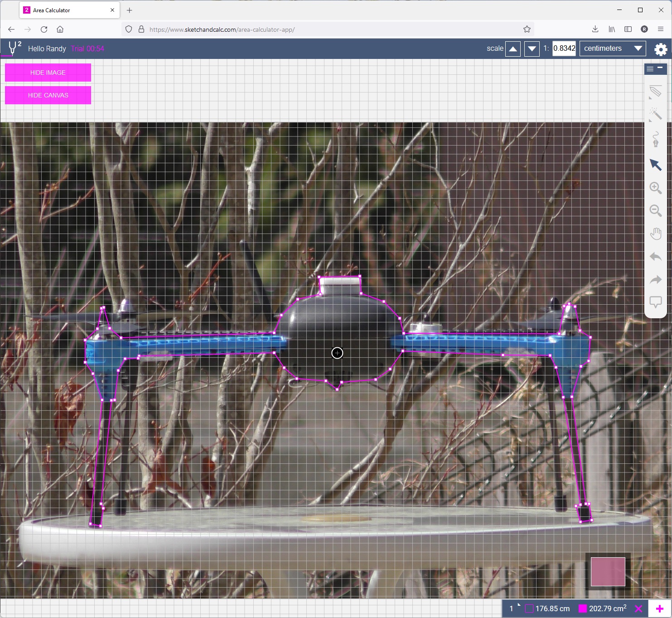Open the centimeters unit dropdown
This screenshot has height=618, width=672.
(612, 49)
